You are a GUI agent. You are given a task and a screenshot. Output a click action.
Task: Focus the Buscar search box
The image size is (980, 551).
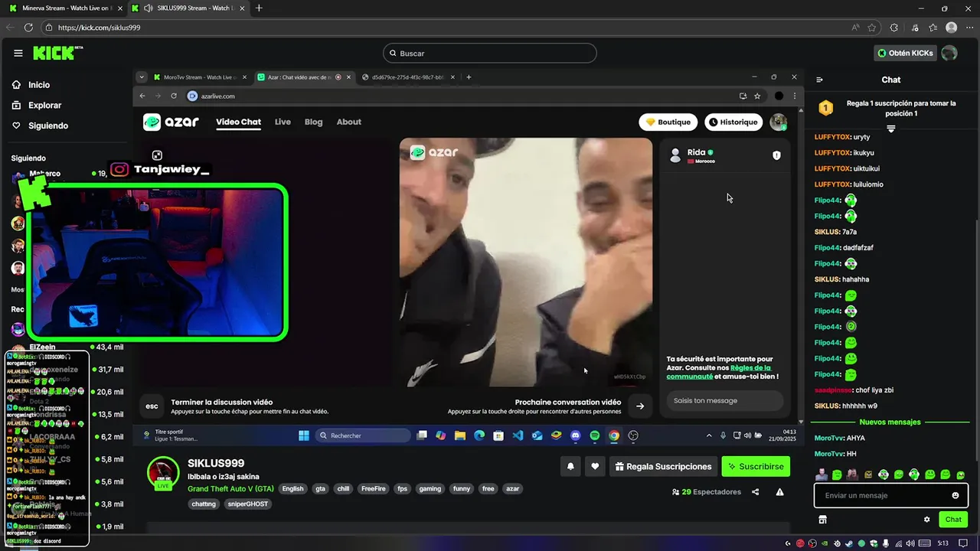tap(489, 54)
